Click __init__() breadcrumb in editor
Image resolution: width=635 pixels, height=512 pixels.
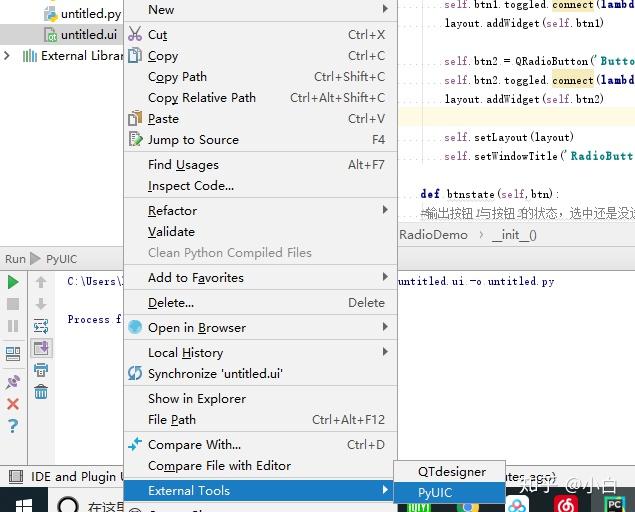pos(514,235)
